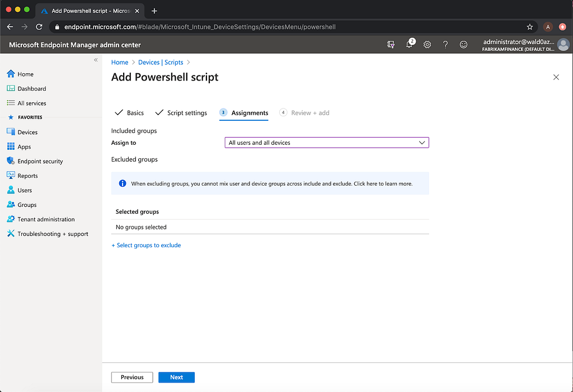Screen dimensions: 573x392
Task: Click the help question mark icon
Action: coord(445,45)
